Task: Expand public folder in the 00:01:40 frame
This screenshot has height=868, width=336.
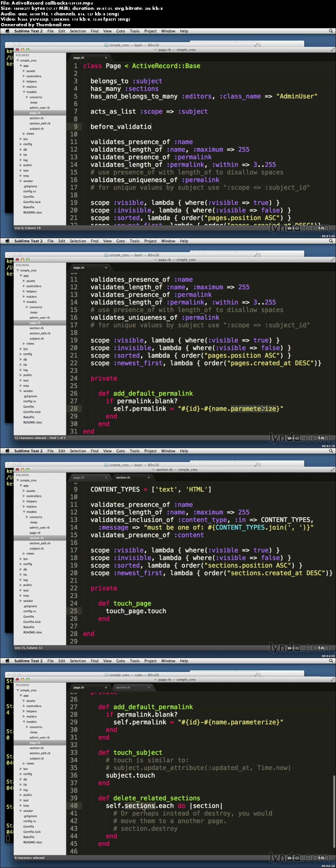Action: pyautogui.click(x=21, y=165)
